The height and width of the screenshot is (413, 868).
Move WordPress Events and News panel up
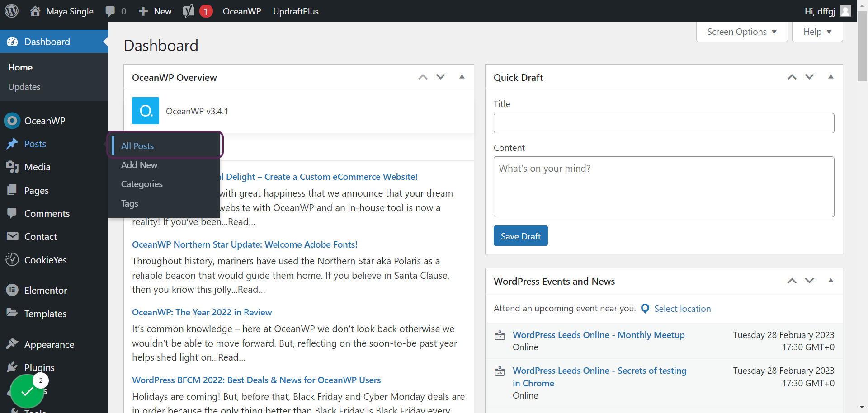(792, 281)
